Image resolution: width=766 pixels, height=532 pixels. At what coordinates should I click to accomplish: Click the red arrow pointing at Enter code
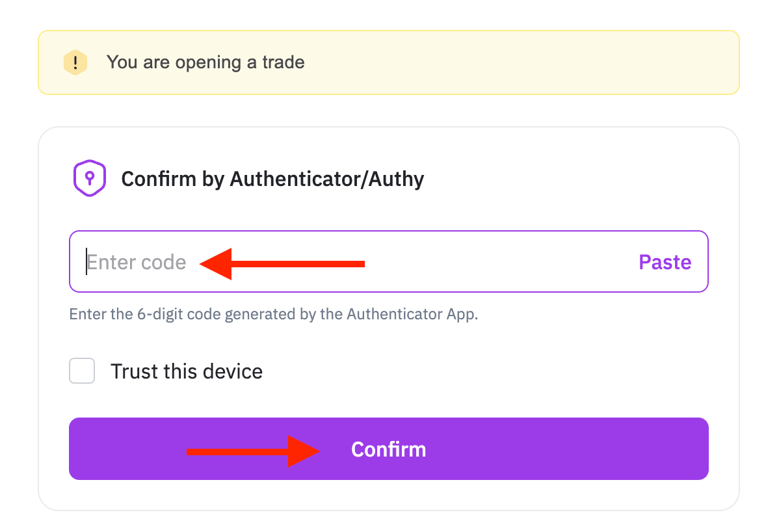pos(282,264)
